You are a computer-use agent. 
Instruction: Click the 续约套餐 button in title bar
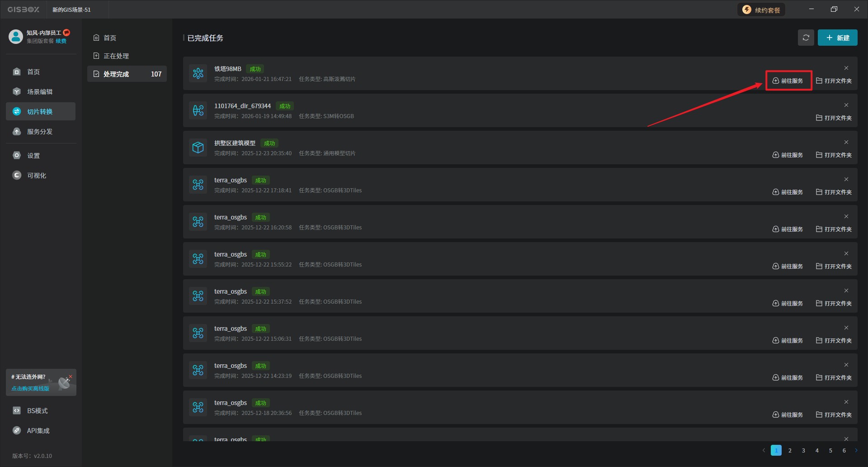761,10
